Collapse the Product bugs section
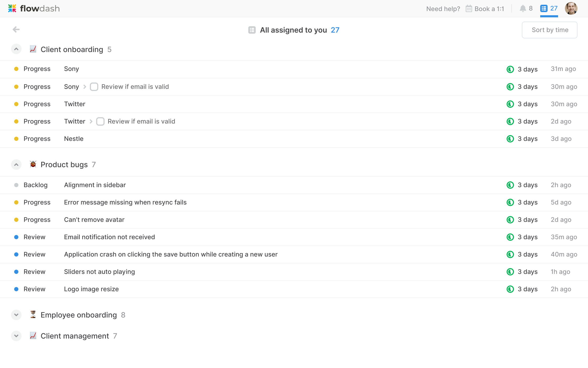 [16, 165]
